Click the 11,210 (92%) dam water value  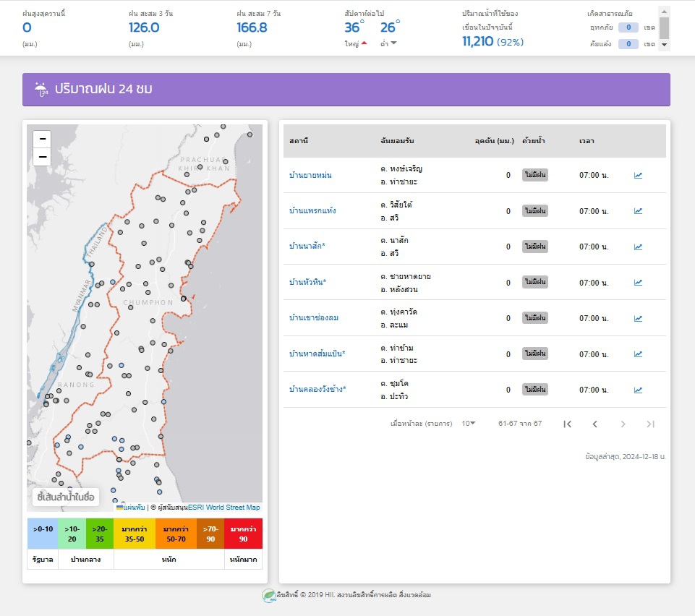pyautogui.click(x=493, y=42)
